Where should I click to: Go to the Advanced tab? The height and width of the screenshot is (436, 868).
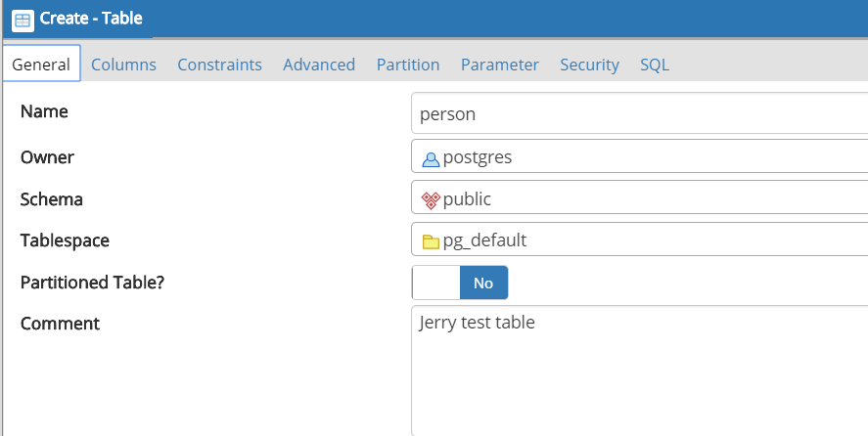319,65
